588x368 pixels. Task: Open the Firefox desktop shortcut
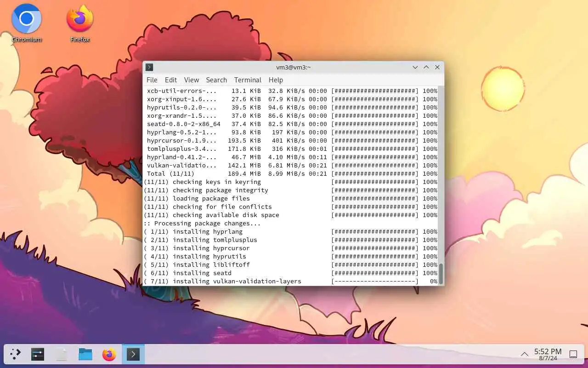[x=80, y=23]
